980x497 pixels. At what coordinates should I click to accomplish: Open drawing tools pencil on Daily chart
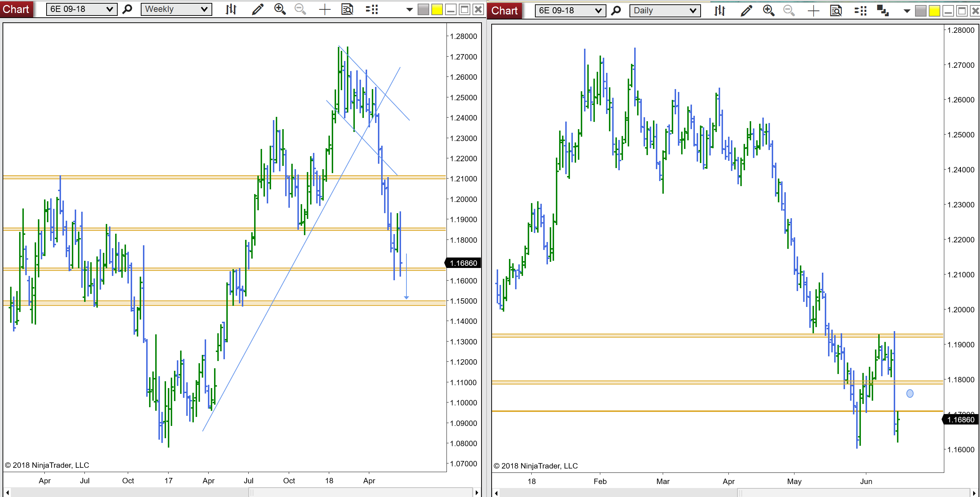746,11
